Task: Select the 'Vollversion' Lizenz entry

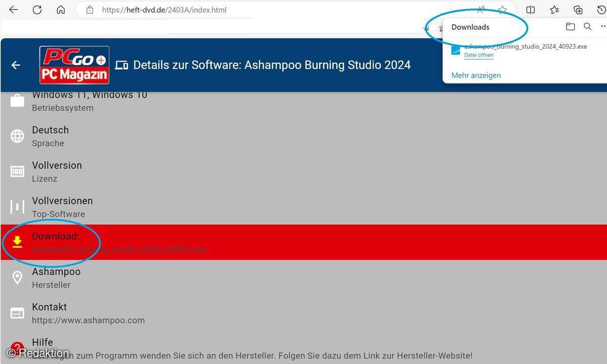Action: tap(57, 165)
